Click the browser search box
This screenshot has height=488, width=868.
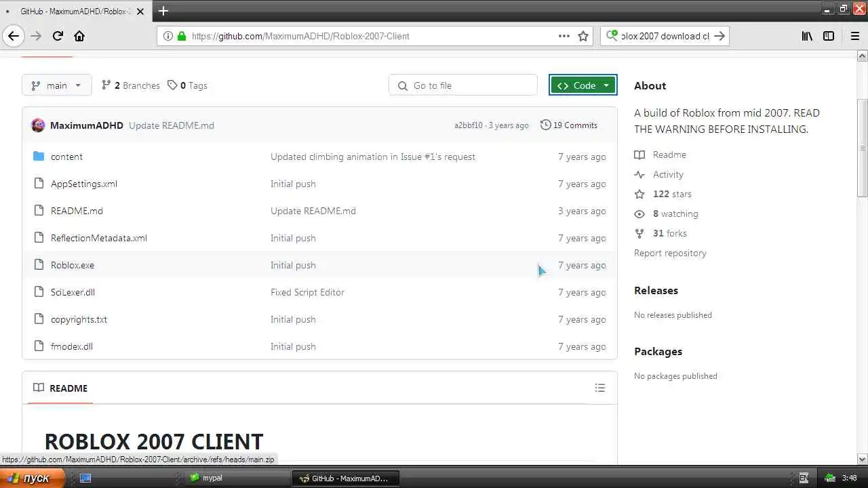tap(665, 36)
